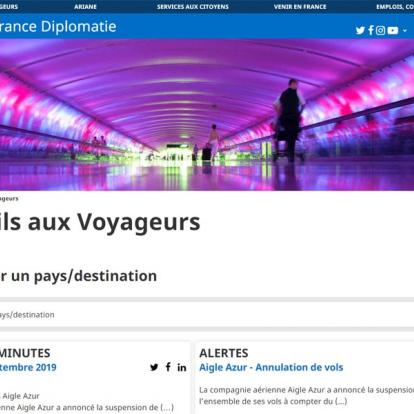Open the ARIANE menu item
414x414 pixels.
(85, 7)
